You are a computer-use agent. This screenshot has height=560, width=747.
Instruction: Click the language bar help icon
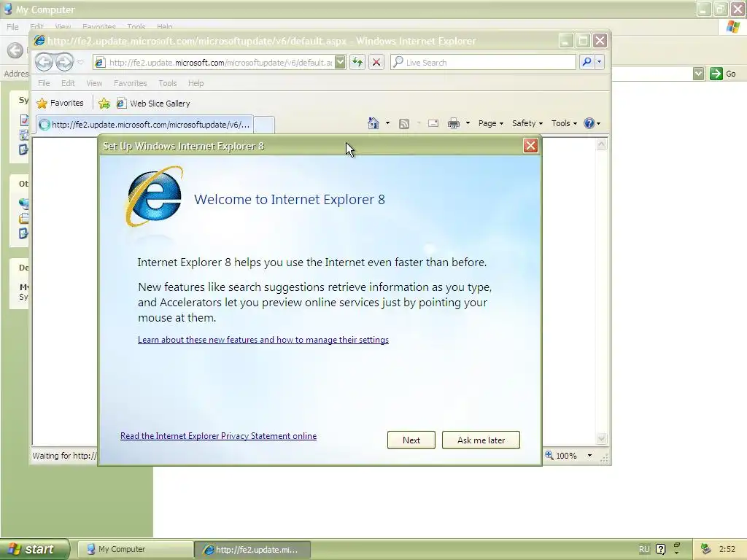click(x=660, y=549)
